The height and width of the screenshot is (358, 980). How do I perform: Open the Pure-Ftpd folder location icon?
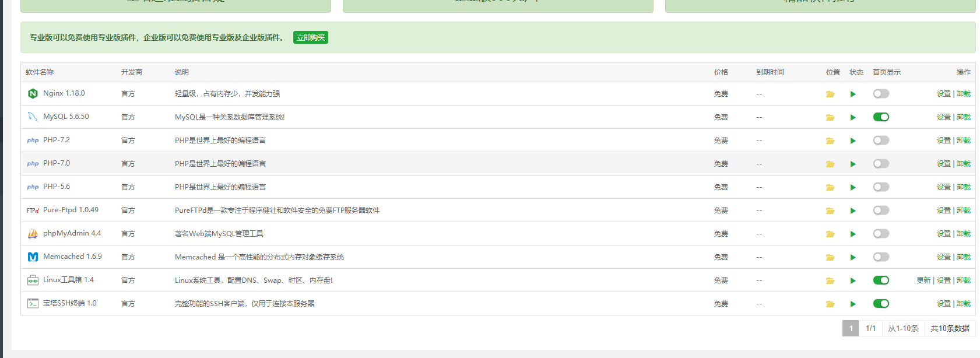click(x=830, y=210)
